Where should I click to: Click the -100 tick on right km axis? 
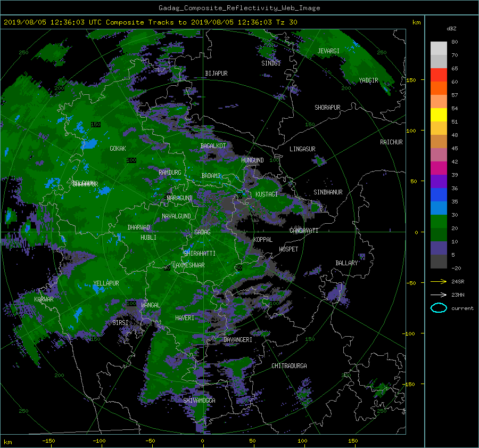(409, 333)
